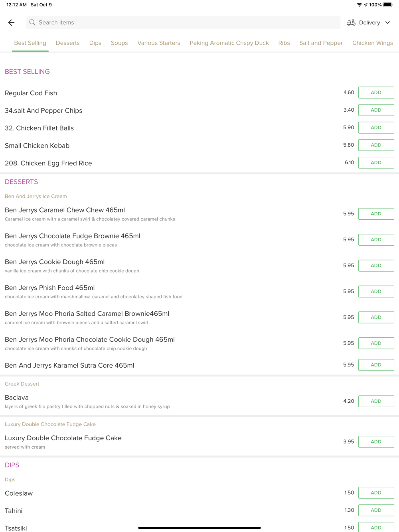Open the Soups tab

click(119, 43)
